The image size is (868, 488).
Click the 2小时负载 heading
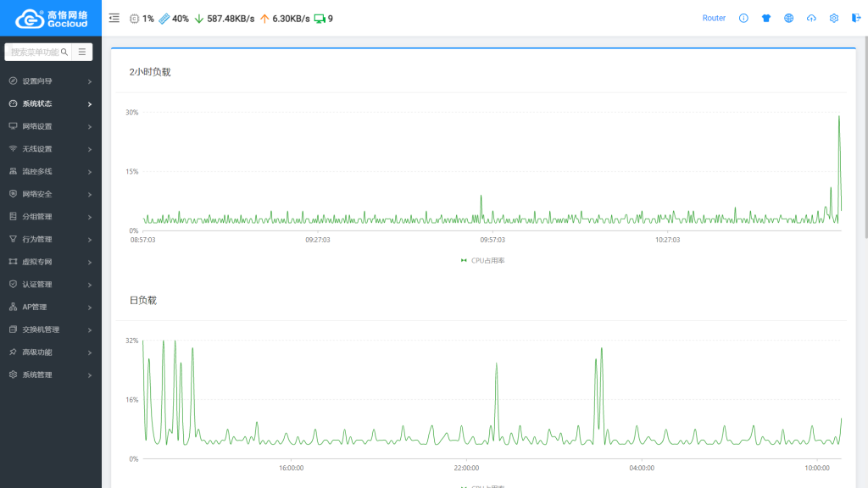[150, 73]
